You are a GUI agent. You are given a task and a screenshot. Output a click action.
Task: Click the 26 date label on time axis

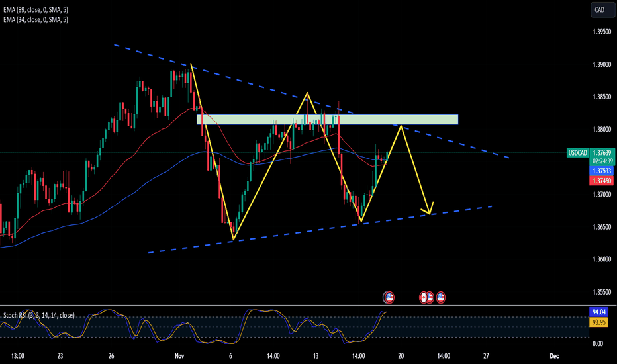coord(111,356)
